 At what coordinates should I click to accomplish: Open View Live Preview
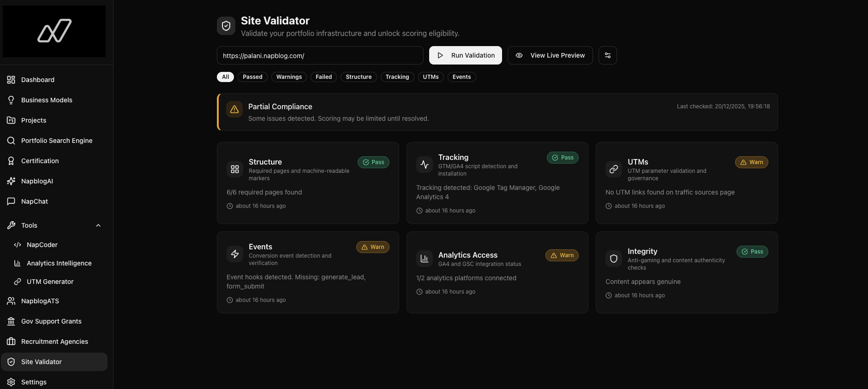point(550,55)
